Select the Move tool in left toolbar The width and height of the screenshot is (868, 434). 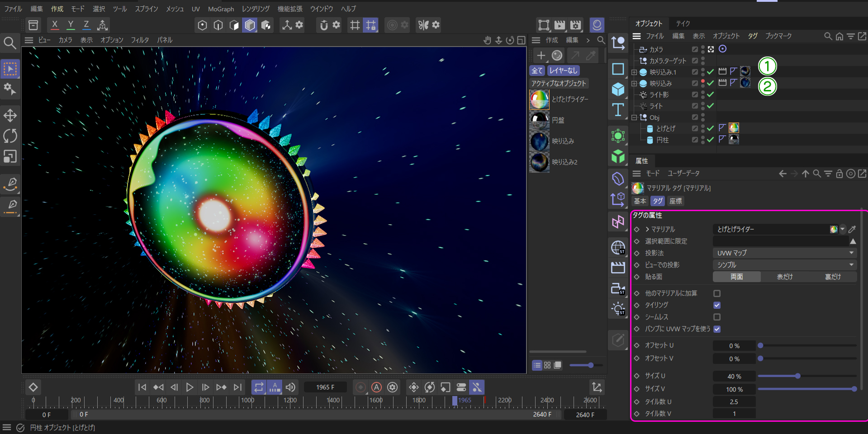[10, 115]
